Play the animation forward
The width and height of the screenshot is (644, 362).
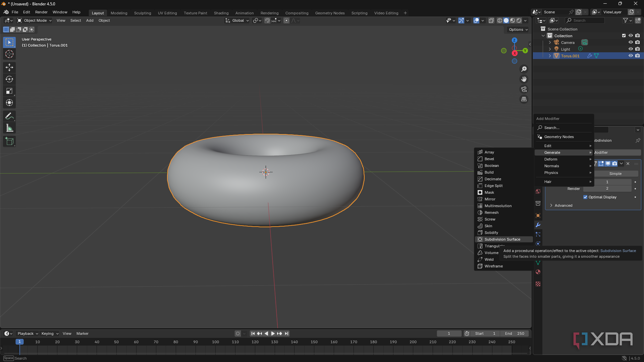[273, 334]
